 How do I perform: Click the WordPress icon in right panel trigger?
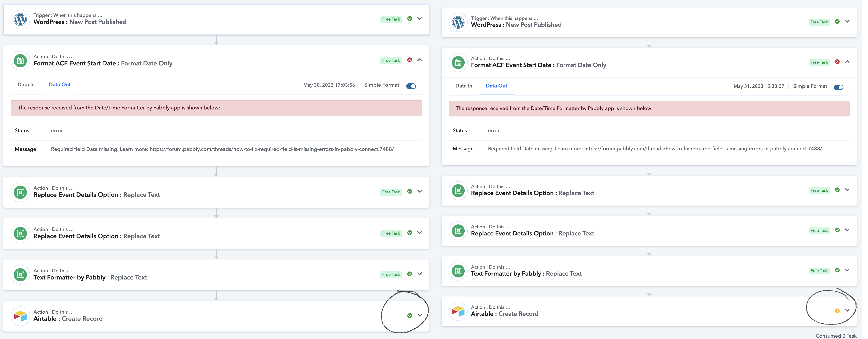[x=458, y=22]
